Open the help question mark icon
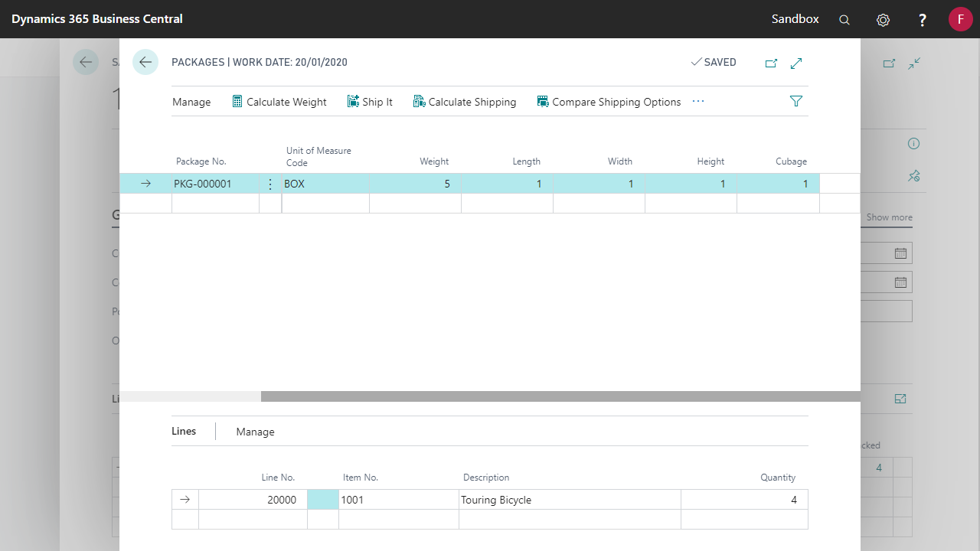980x551 pixels. tap(923, 20)
